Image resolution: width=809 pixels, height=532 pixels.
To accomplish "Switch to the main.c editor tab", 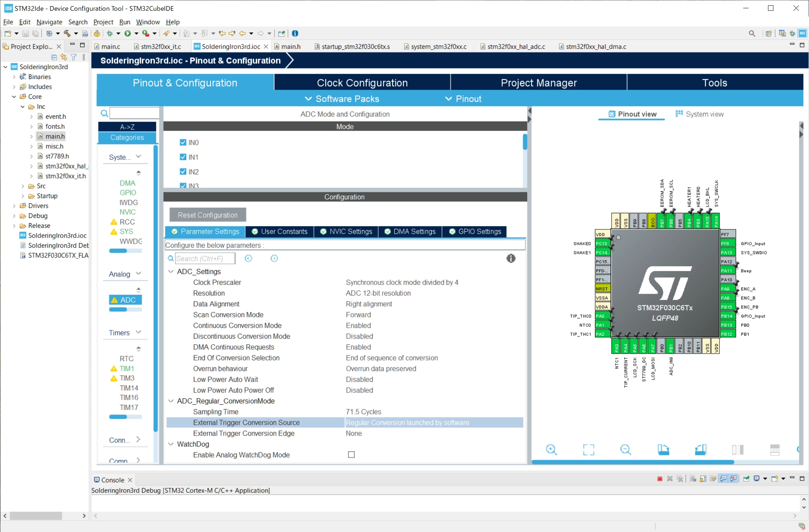I will [108, 46].
